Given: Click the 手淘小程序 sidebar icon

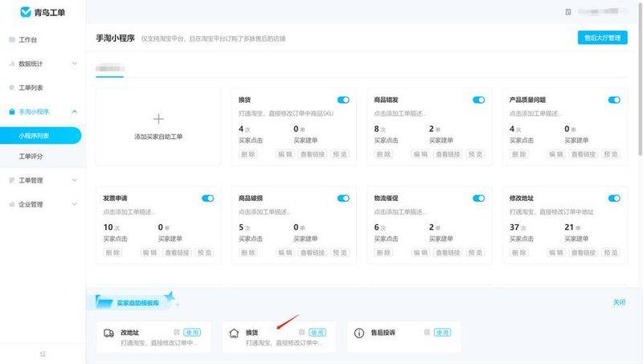Looking at the screenshot, I should tap(12, 112).
